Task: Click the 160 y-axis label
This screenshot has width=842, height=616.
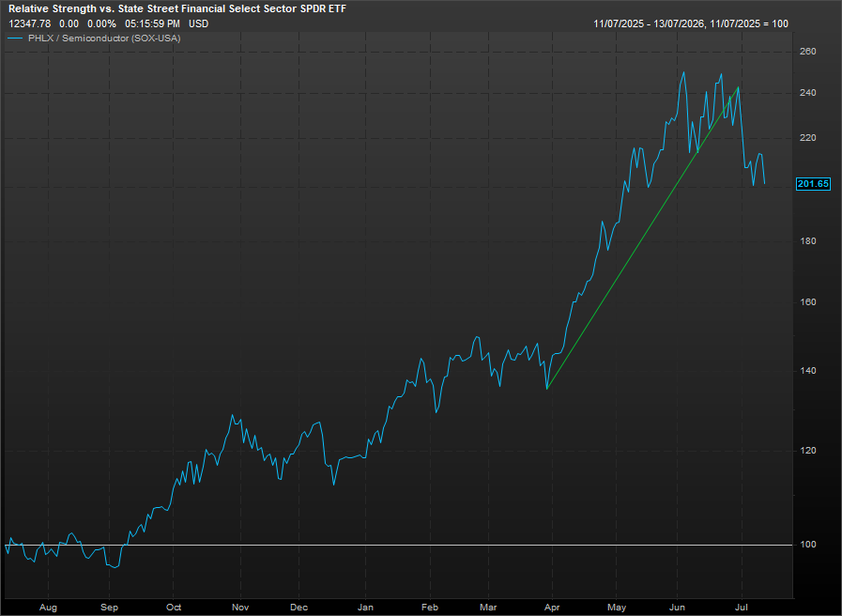Action: (x=807, y=302)
